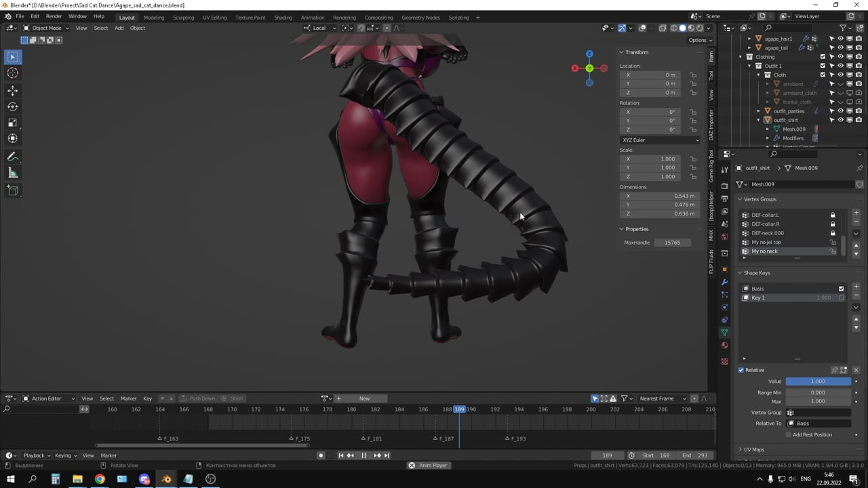Click the F_181 timeline marker
Image resolution: width=868 pixels, height=488 pixels.
coord(371,439)
